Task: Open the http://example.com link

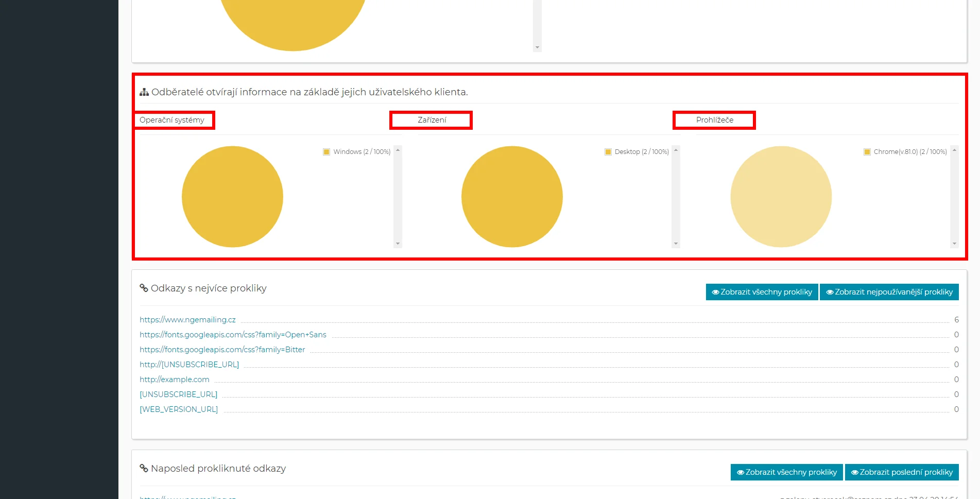Action: tap(174, 380)
